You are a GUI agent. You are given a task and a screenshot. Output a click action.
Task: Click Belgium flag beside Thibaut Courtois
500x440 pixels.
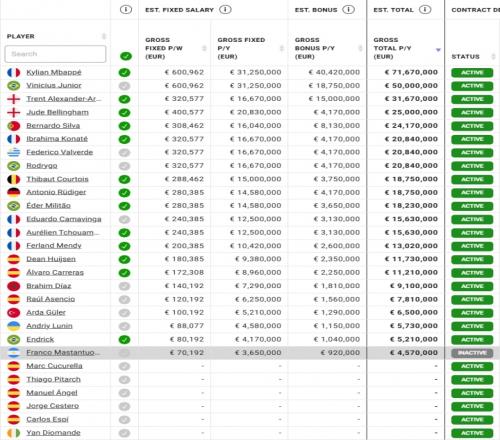coord(14,179)
